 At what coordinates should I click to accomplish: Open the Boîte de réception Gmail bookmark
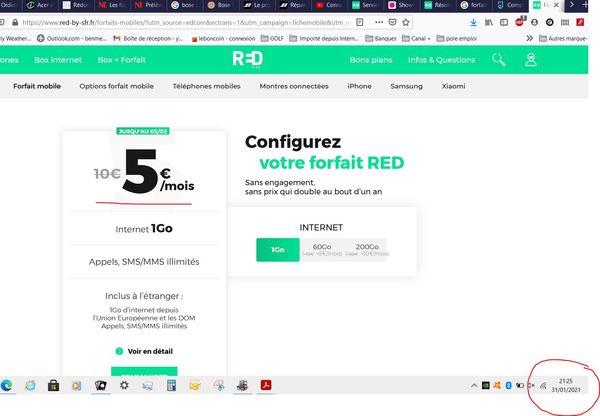(148, 38)
